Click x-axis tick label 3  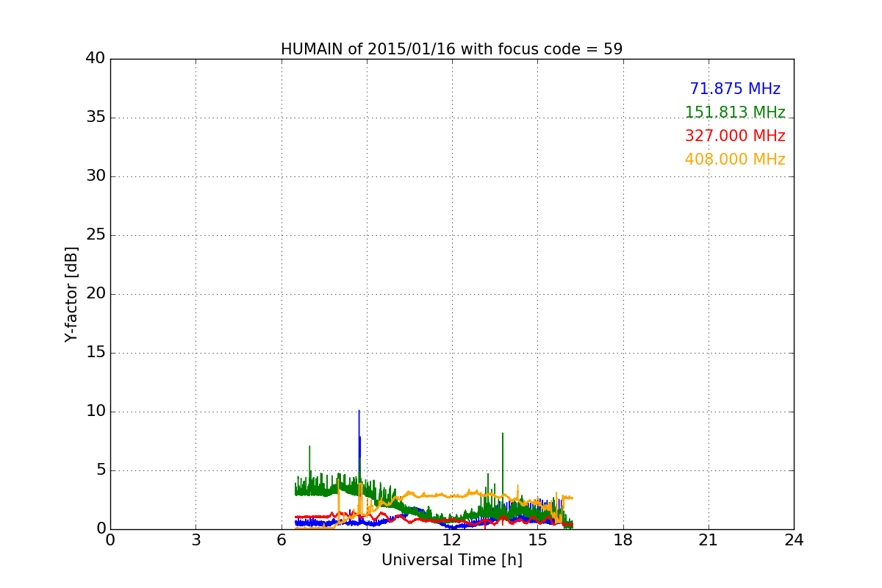(x=196, y=539)
